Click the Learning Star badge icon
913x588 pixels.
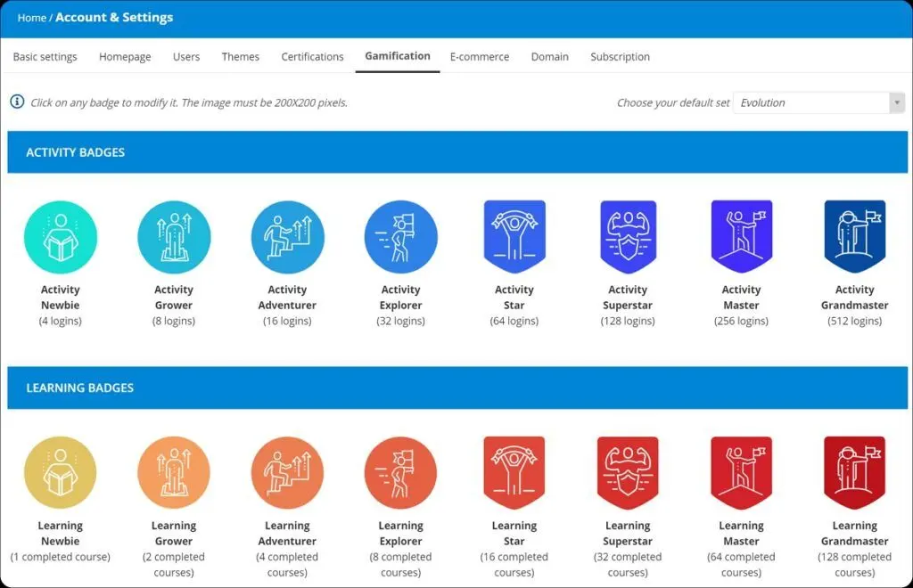pos(514,472)
